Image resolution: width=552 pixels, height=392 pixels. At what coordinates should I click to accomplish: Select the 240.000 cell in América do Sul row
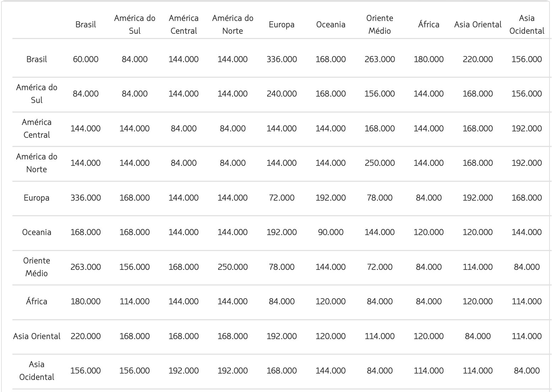tap(282, 94)
